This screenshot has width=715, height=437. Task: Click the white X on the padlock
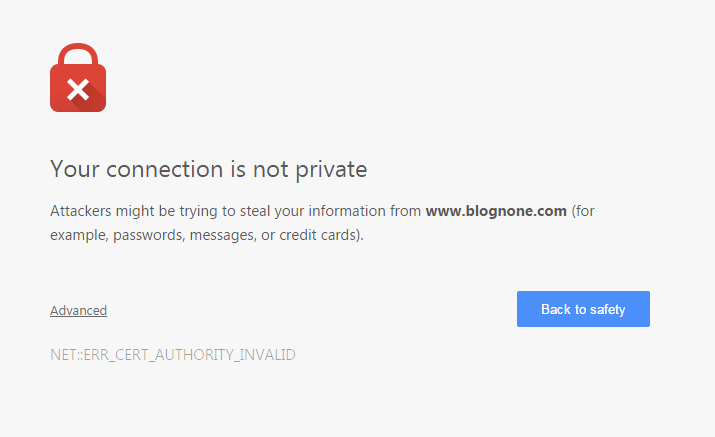[78, 91]
